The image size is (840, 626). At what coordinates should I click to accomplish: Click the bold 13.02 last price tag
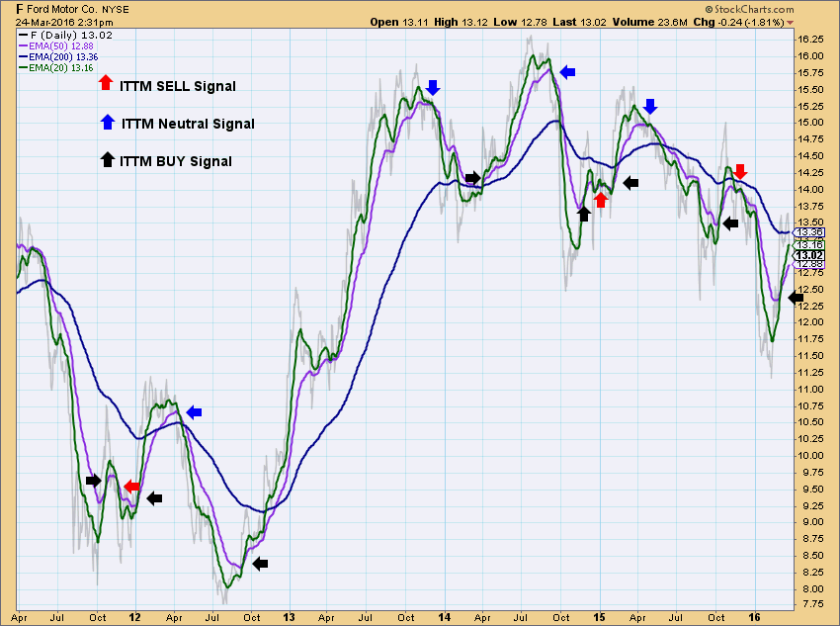808,255
